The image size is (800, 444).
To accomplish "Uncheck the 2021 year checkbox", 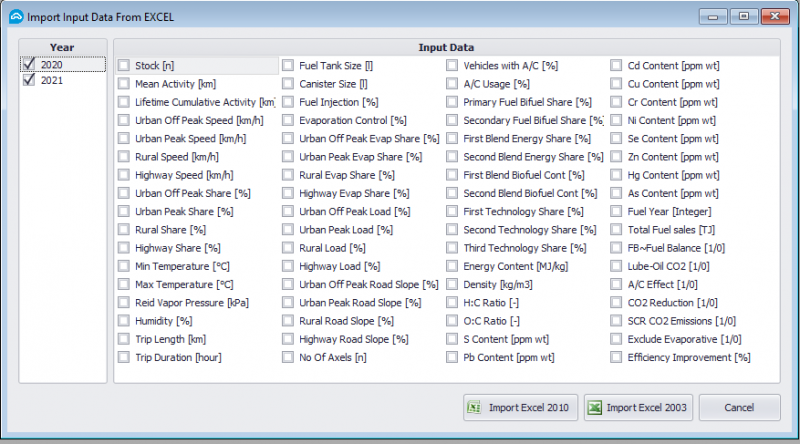I will (x=29, y=80).
